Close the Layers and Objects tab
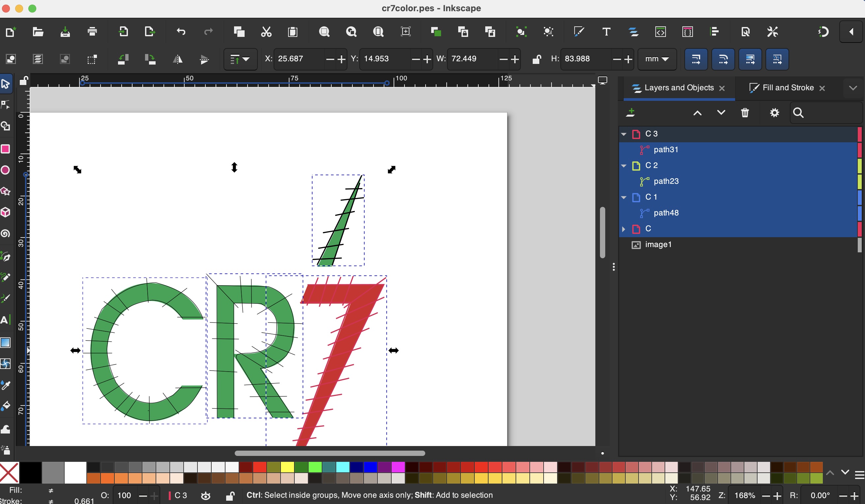Viewport: 865px width, 504px height. coord(722,89)
